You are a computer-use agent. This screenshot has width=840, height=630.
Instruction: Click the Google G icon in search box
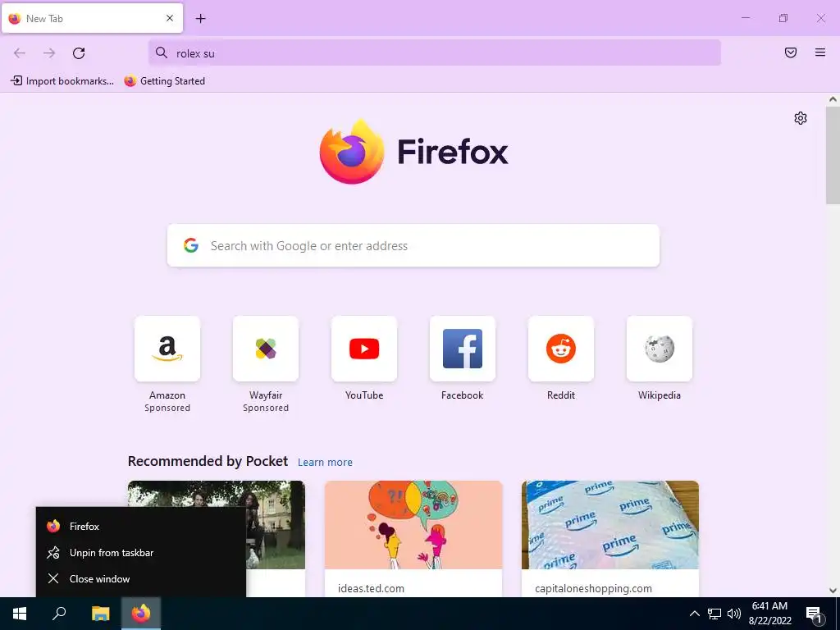pos(190,245)
